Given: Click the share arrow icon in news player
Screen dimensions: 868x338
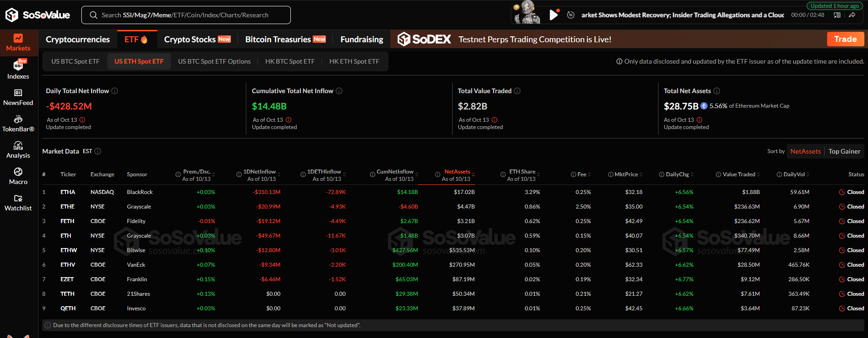Looking at the screenshot, I should pos(852,15).
